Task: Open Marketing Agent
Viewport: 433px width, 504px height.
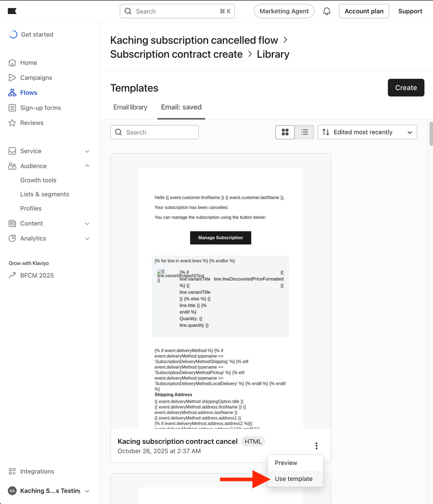Action: 284,11
